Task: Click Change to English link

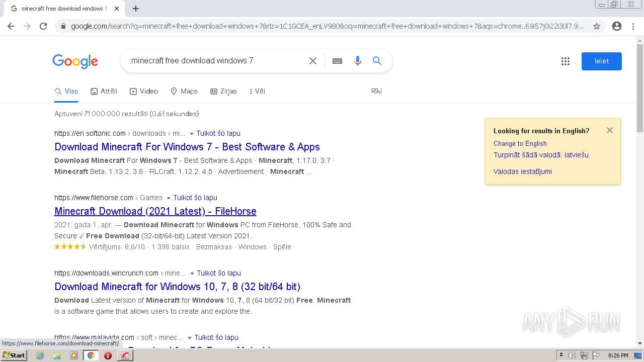Action: pos(520,143)
